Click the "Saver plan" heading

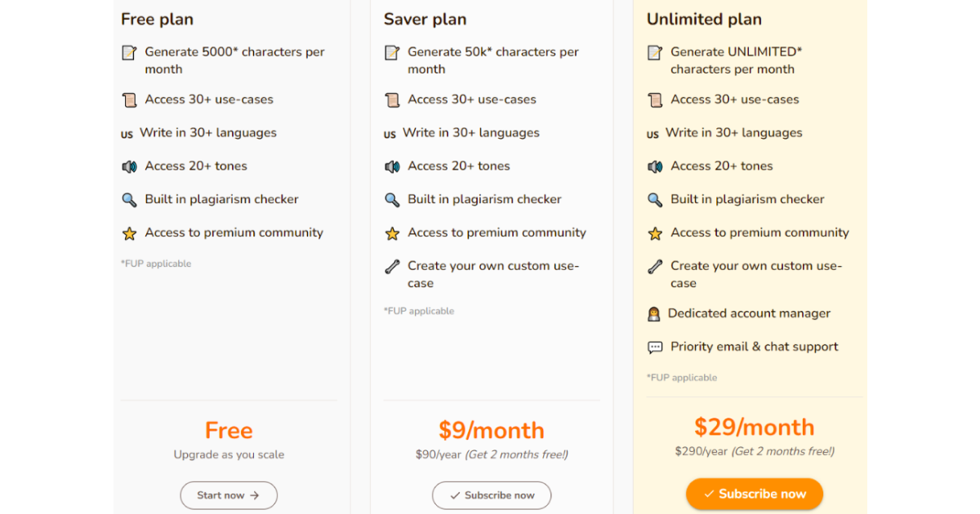425,20
